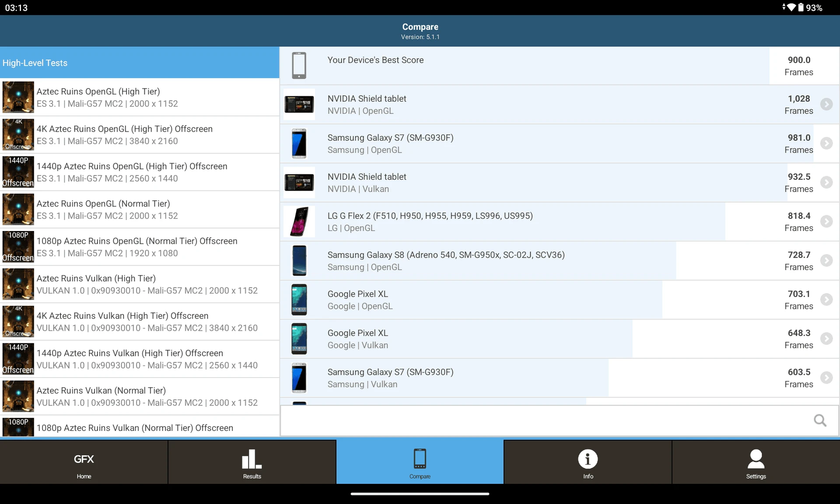This screenshot has height=504, width=840.
Task: Expand NVIDIA Shield tablet OpenGL result arrow
Action: pos(826,104)
